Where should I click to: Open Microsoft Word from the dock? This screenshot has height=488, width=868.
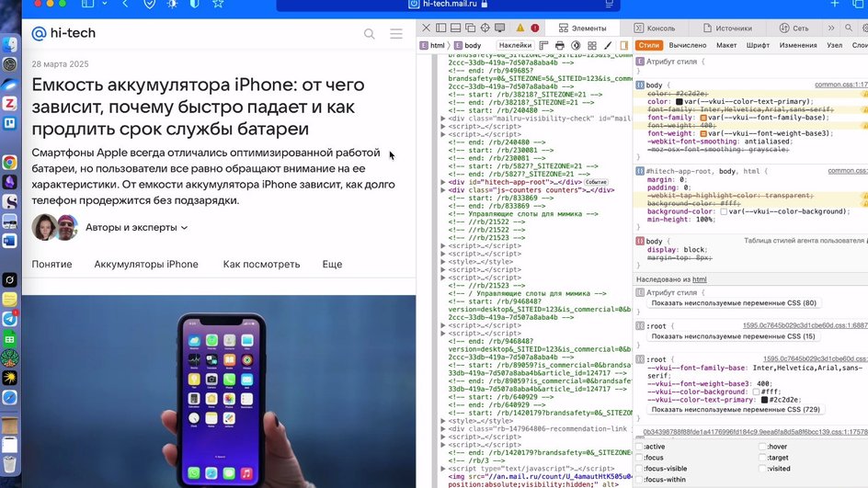[x=10, y=241]
